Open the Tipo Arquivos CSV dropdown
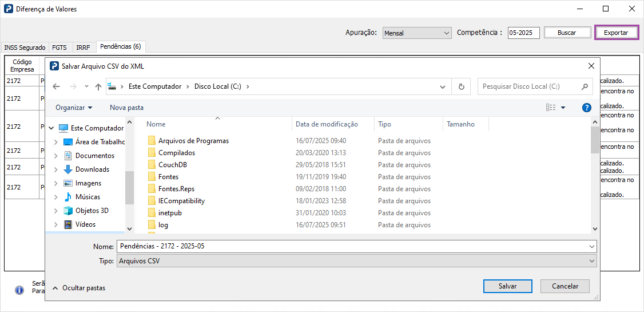The width and height of the screenshot is (644, 312). pyautogui.click(x=356, y=261)
